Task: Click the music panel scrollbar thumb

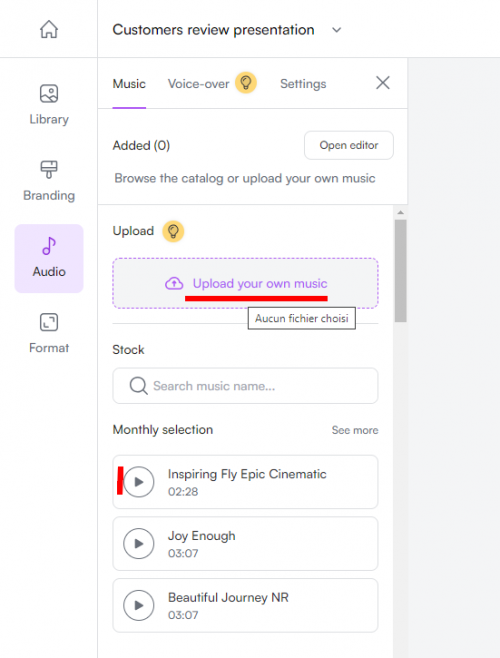Action: [401, 271]
